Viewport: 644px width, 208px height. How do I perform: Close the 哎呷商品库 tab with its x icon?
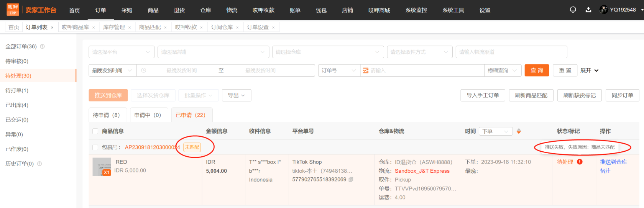(x=94, y=28)
